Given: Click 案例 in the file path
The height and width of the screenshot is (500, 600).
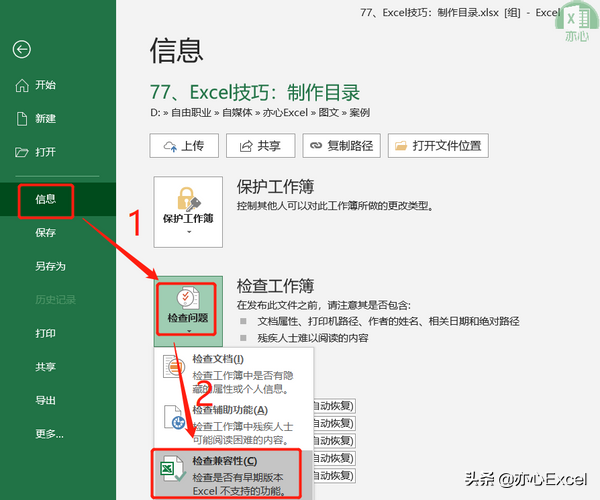Looking at the screenshot, I should pos(360,113).
